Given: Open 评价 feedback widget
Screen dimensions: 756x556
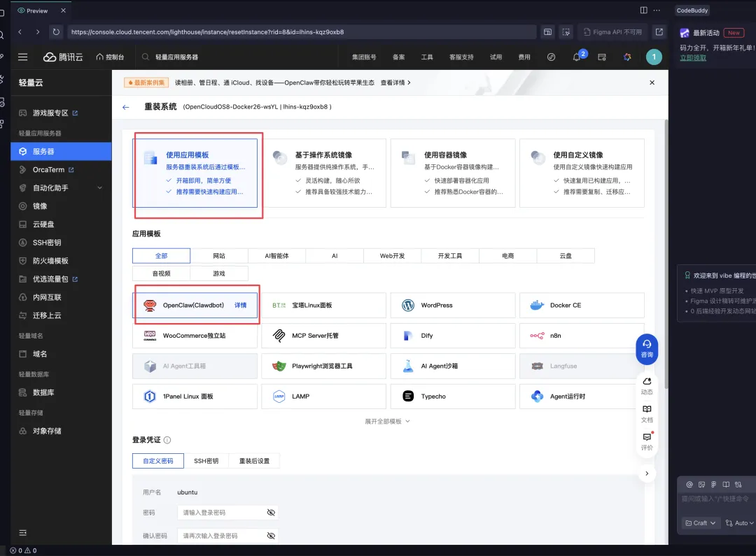Looking at the screenshot, I should (x=647, y=441).
